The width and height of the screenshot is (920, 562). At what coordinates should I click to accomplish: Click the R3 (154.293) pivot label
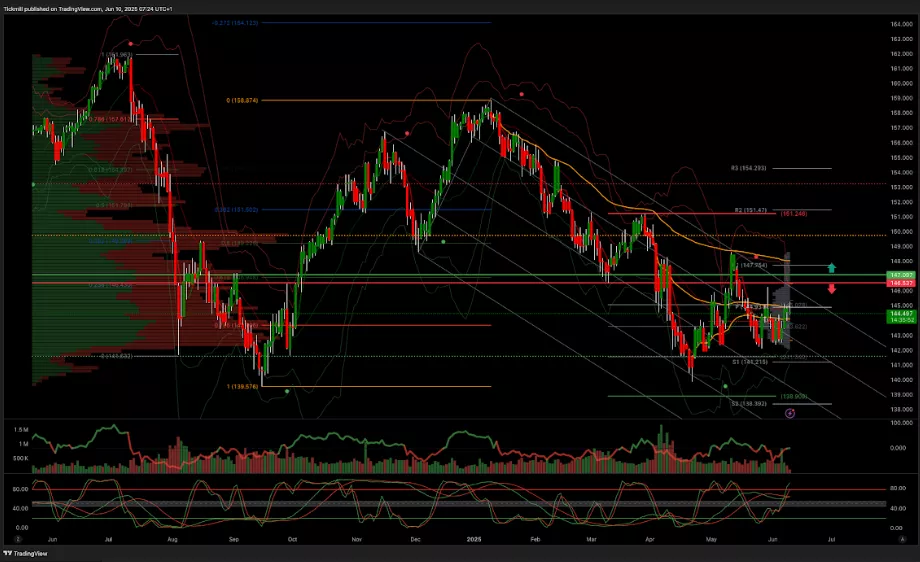[748, 168]
